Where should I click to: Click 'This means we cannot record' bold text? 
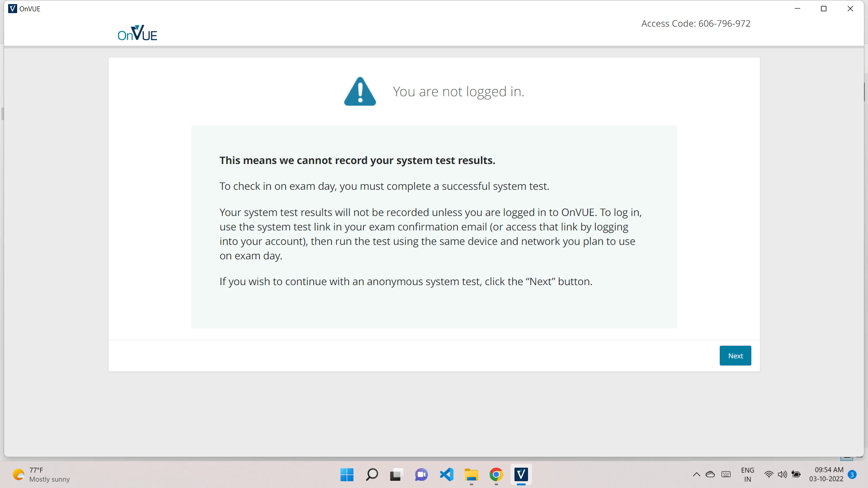pos(357,160)
